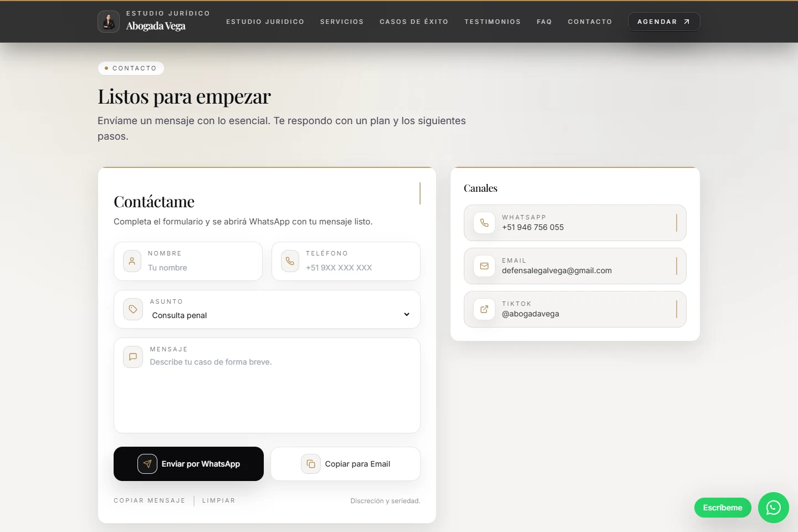Click the Listos para empezar heading
This screenshot has height=532, width=798.
tap(185, 96)
